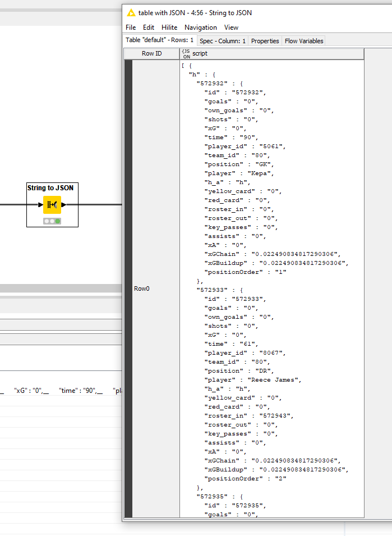Click the node's green status traffic light

point(58,221)
